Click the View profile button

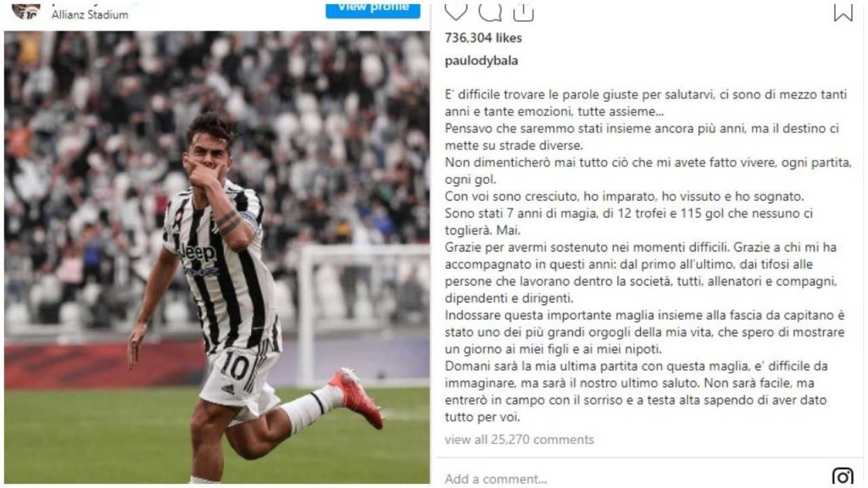pos(373,10)
